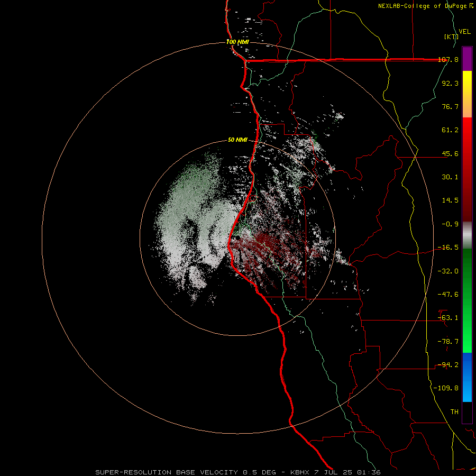This screenshot has width=476, height=476.
Task: Pick the gray near-zero segment of velocity scale
Action: [467, 235]
